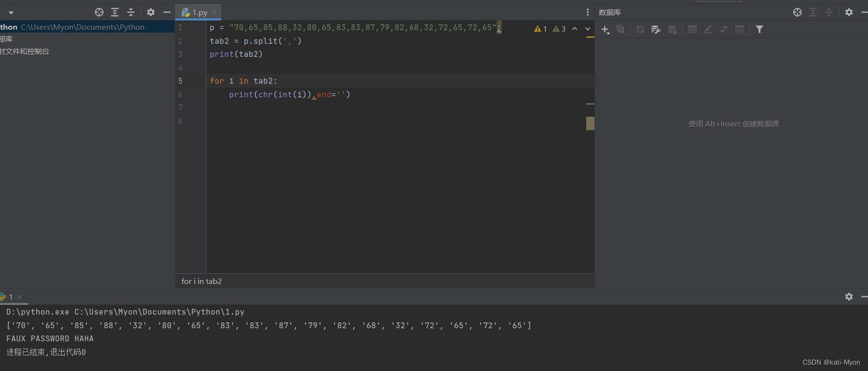Screen dimensions: 868x371
Task: Switch to the 1.py editor tab
Action: point(199,13)
